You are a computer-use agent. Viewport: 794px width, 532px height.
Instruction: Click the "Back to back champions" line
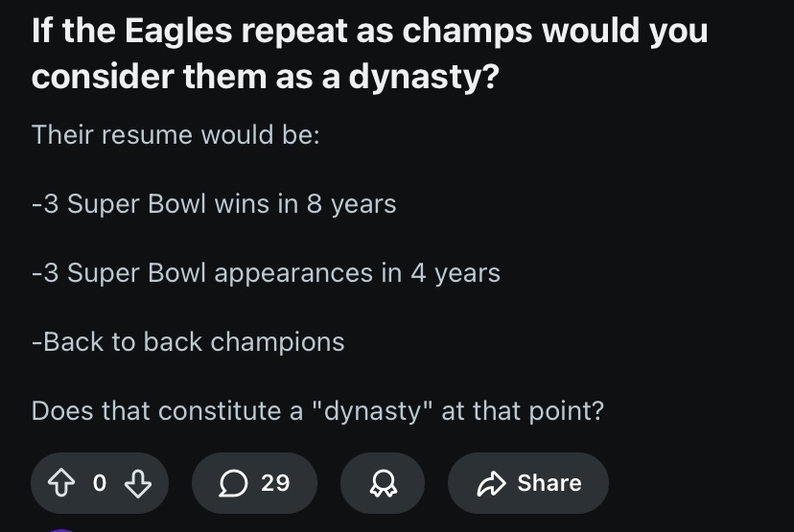[188, 341]
